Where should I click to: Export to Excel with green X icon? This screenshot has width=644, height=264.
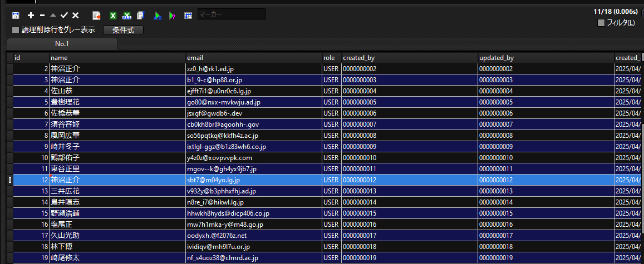coord(113,16)
